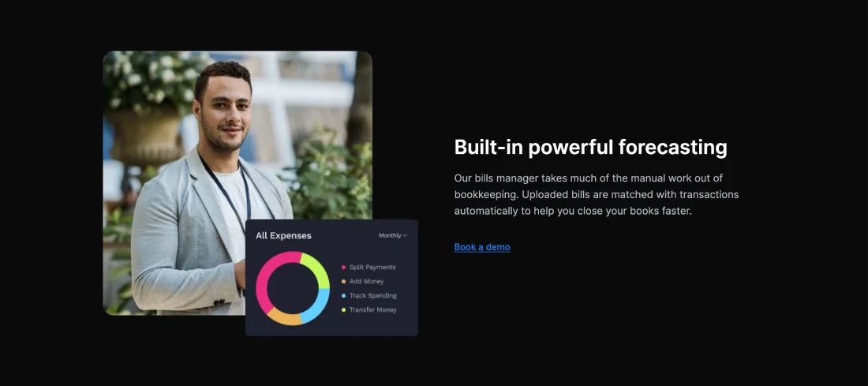868x386 pixels.
Task: Click the pink dot beside Split Payments
Action: [x=344, y=267]
